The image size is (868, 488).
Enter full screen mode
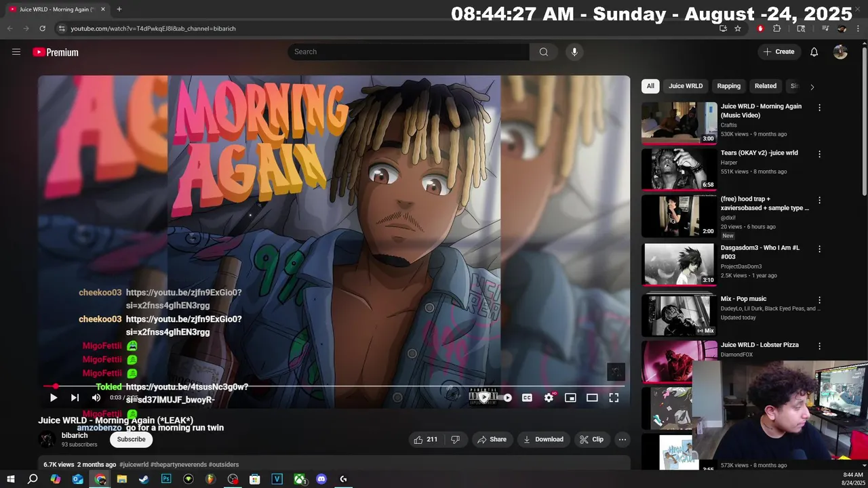coord(614,398)
